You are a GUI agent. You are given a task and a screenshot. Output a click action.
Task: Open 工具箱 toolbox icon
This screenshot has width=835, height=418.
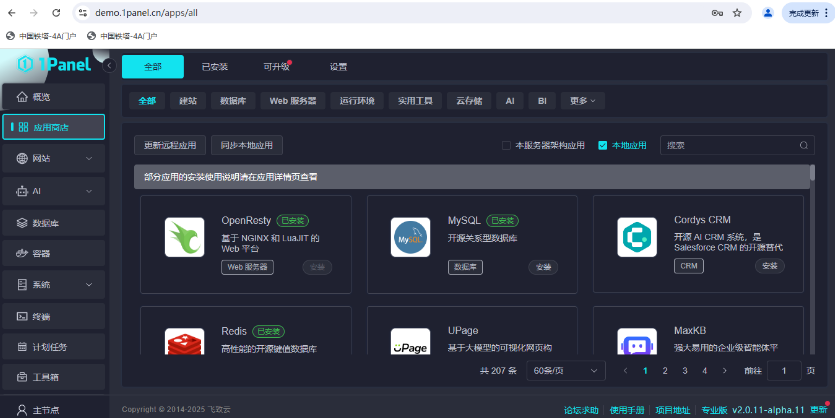pos(22,377)
